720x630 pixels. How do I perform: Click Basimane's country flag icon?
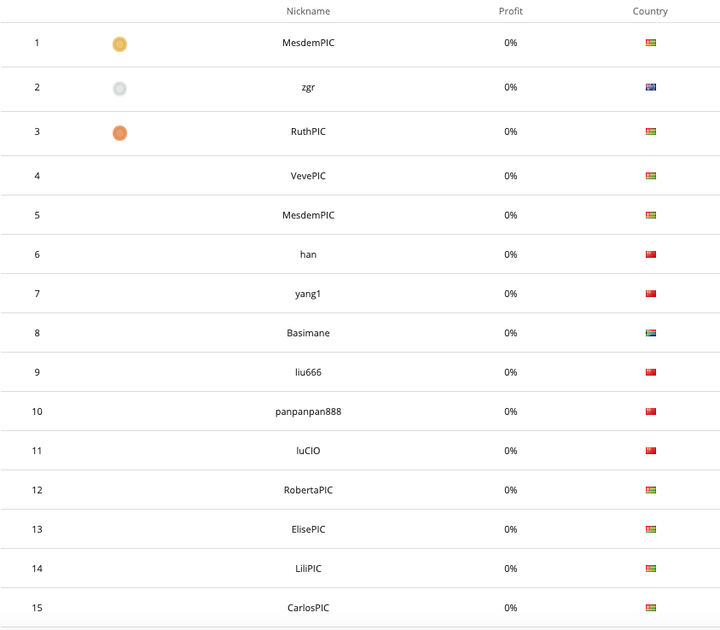[x=650, y=333]
